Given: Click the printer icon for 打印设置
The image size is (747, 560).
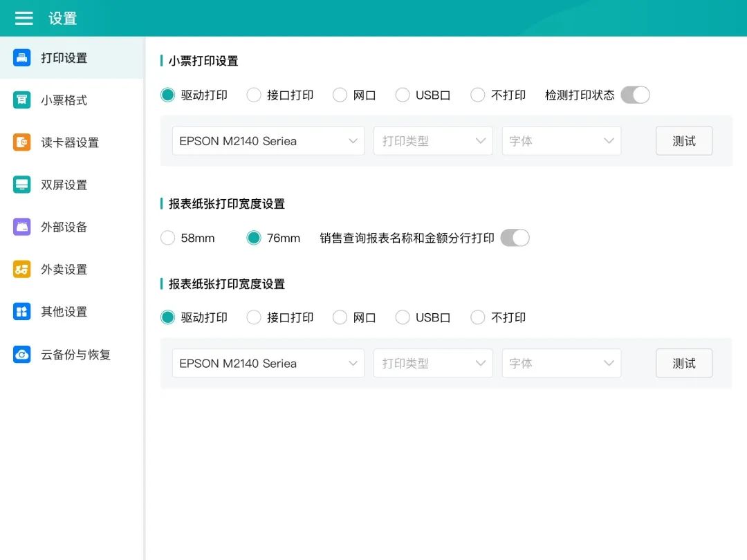Looking at the screenshot, I should (x=22, y=58).
